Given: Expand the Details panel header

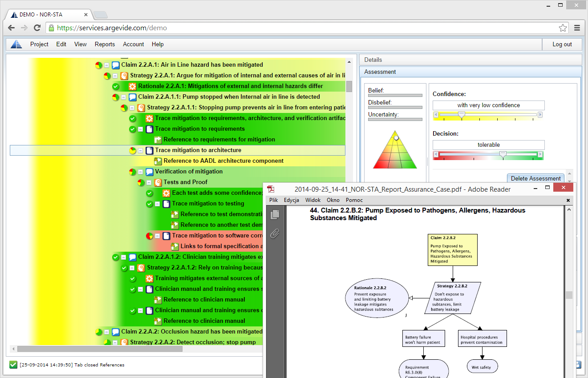Looking at the screenshot, I should tap(470, 60).
